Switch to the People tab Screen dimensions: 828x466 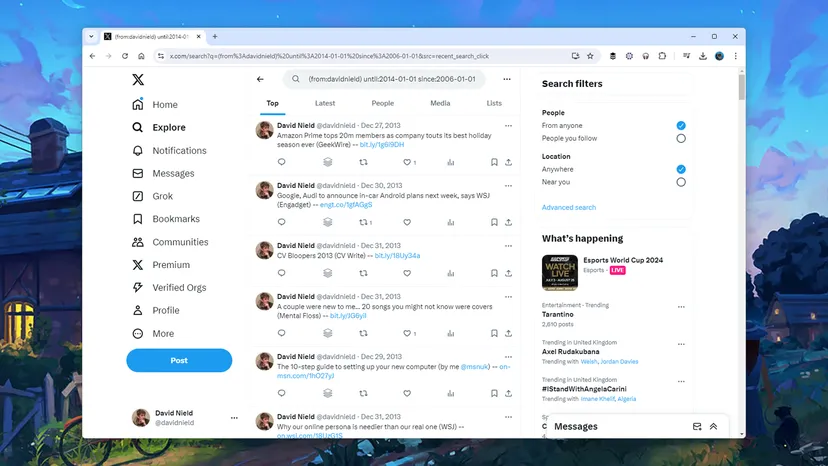383,104
